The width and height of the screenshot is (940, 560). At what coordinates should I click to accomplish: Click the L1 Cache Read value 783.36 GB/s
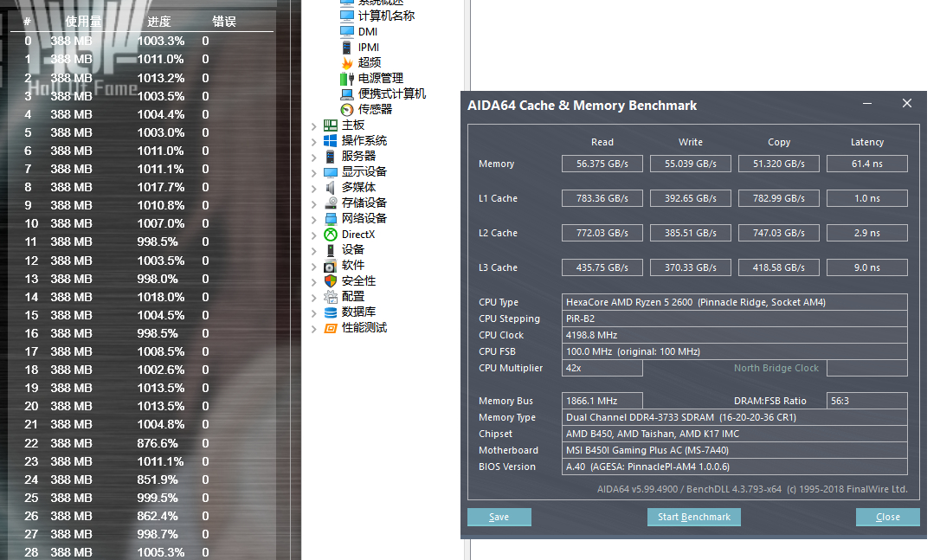point(602,198)
